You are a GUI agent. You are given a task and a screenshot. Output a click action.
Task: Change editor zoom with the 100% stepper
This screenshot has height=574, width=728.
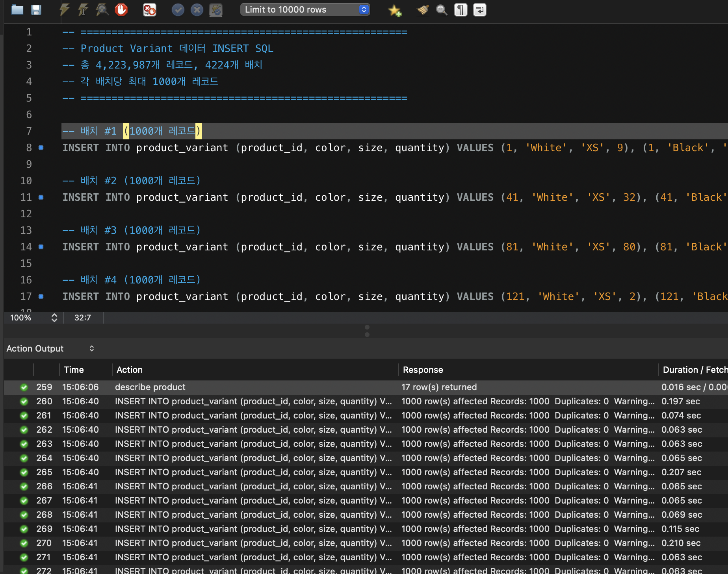54,318
